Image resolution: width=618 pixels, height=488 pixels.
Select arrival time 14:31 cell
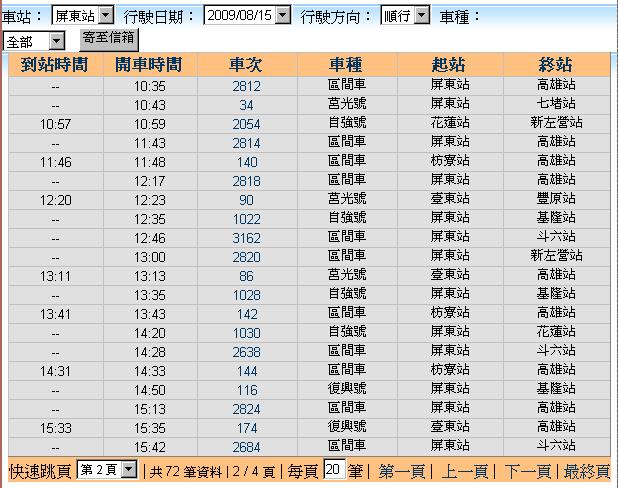(55, 371)
